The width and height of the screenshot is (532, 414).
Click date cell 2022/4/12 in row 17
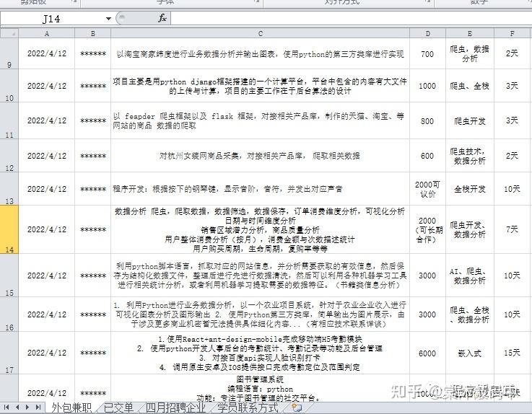[47, 353]
